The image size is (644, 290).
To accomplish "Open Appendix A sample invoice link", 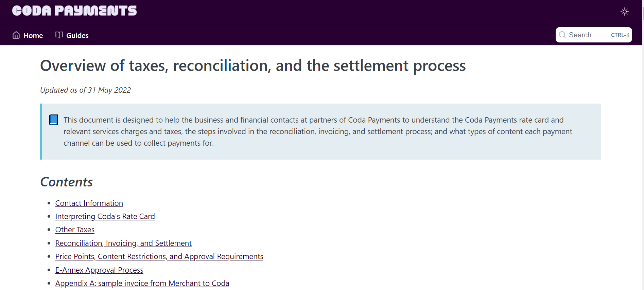I will click(142, 283).
